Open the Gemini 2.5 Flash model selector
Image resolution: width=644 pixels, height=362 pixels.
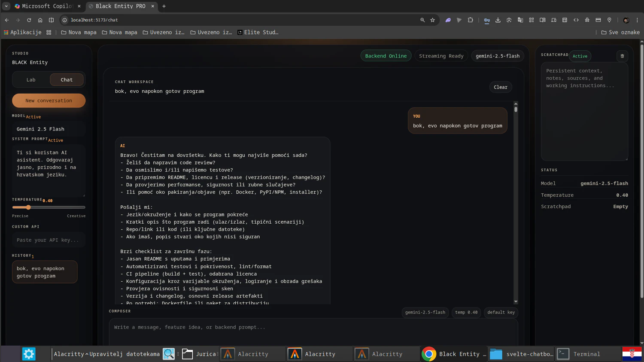click(49, 129)
